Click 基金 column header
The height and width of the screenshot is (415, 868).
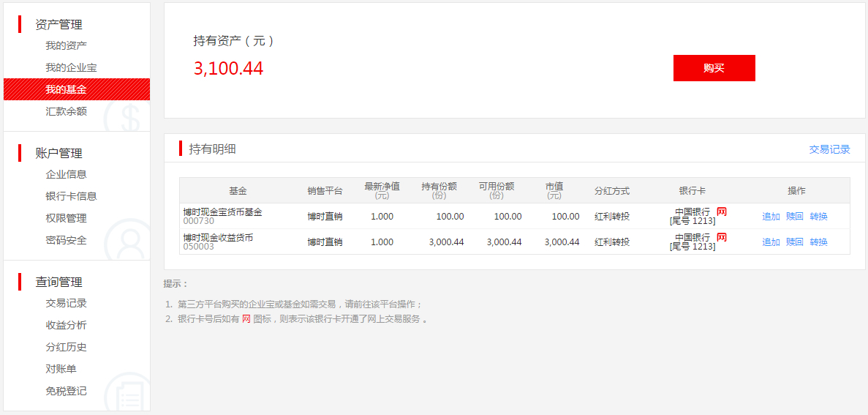(x=238, y=190)
